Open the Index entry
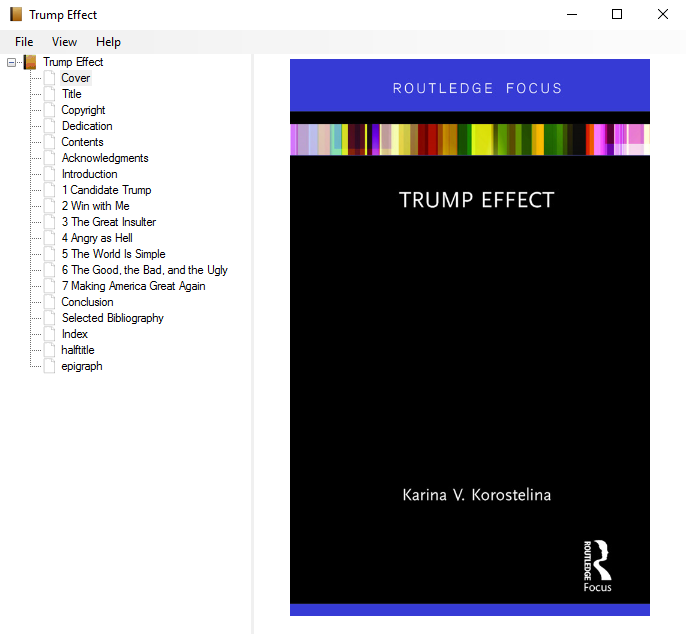The width and height of the screenshot is (686, 634). [x=74, y=334]
